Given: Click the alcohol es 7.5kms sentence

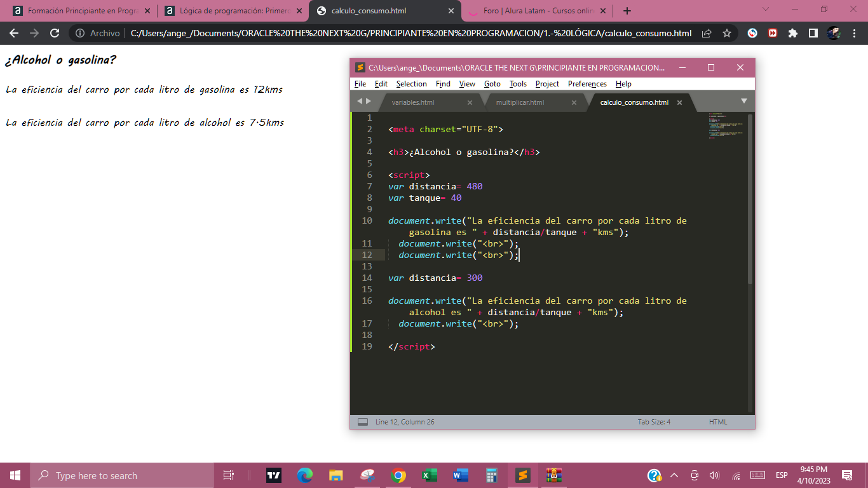Looking at the screenshot, I should (x=145, y=123).
